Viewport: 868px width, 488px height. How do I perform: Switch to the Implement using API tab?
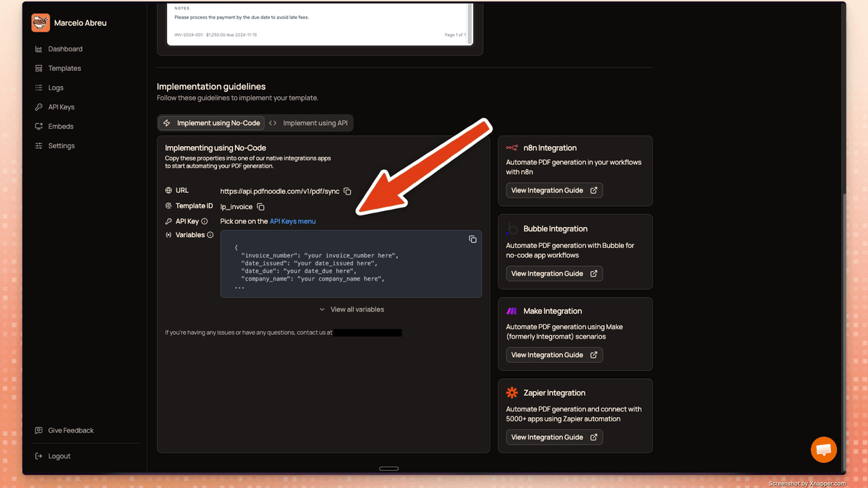tap(310, 123)
